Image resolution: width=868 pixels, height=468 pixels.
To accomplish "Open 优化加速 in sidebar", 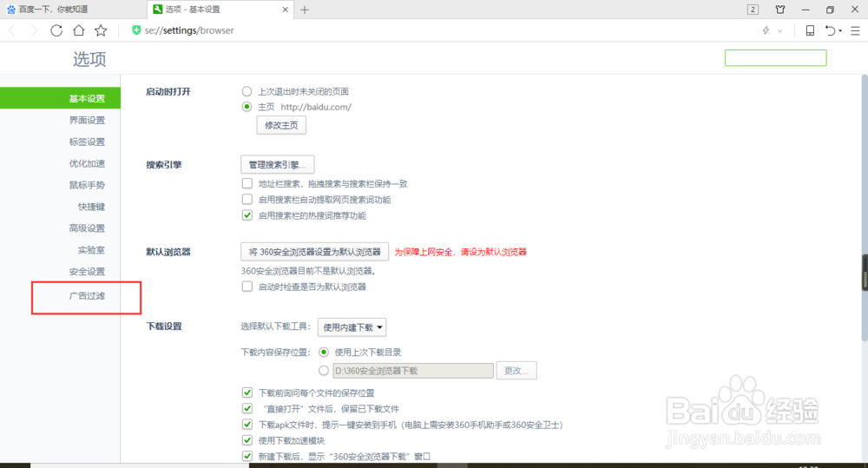I will [87, 163].
